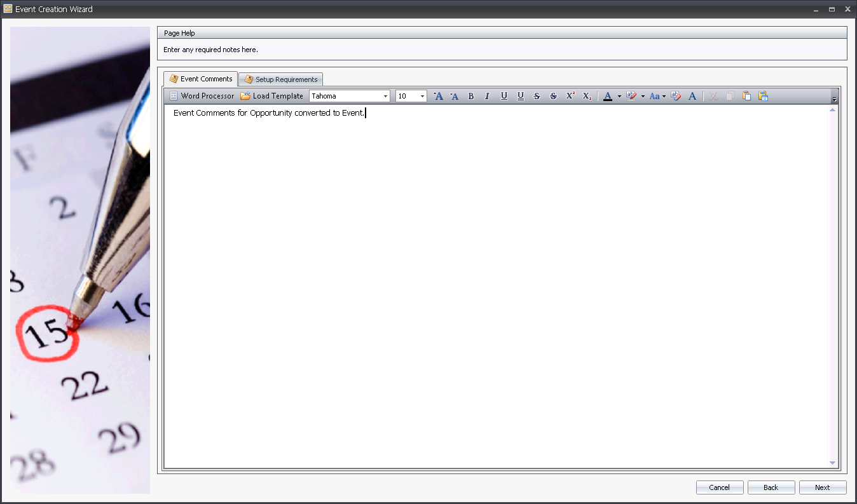Click the editor scroll up arrow

tap(833, 110)
